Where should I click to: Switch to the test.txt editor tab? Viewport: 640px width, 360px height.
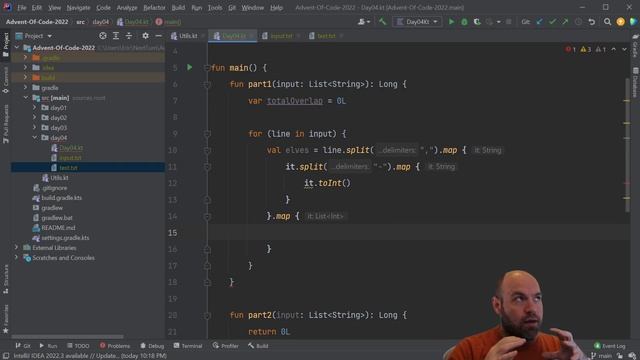[x=326, y=36]
